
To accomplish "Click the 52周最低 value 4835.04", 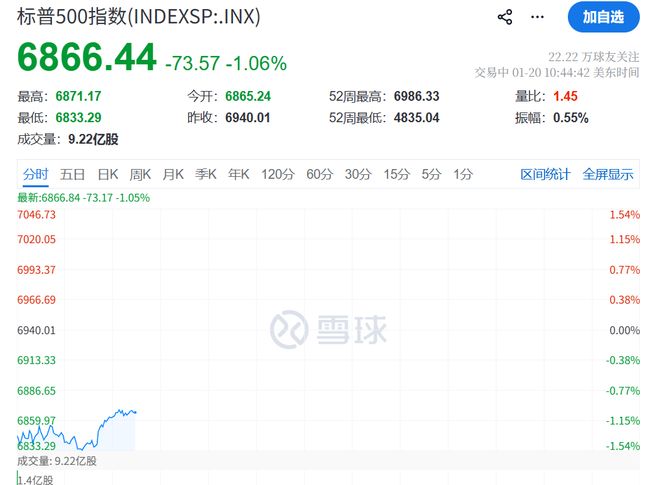I will pos(416,117).
